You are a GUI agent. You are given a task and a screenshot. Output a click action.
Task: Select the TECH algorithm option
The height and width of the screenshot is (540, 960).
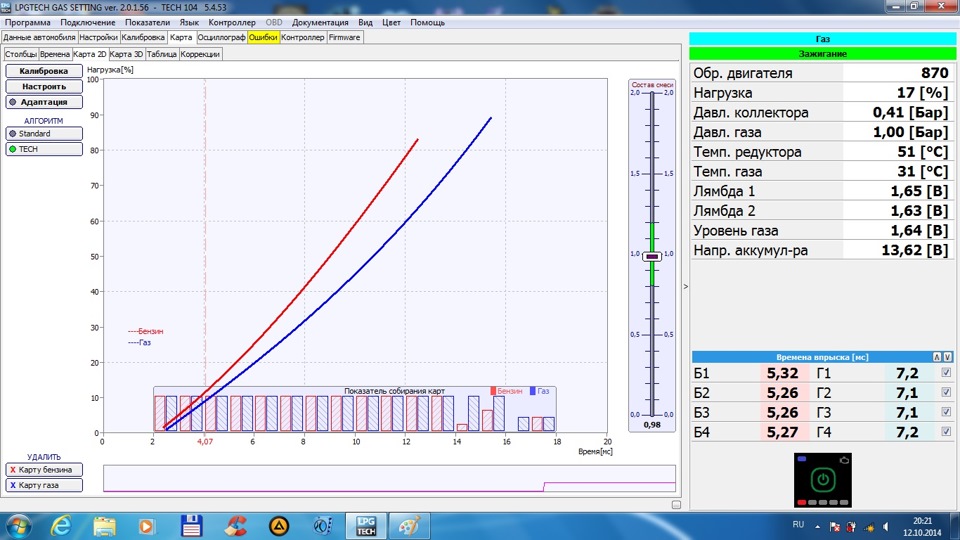coord(44,149)
